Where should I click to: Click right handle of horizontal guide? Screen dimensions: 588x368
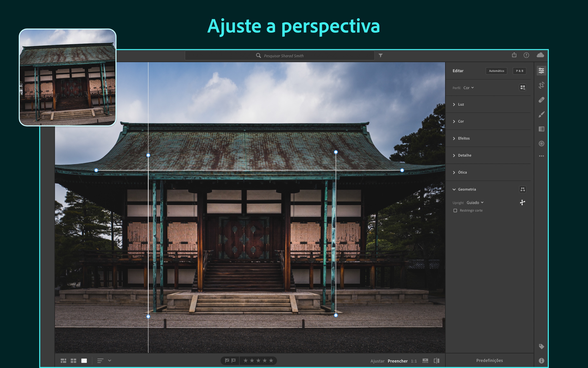click(x=402, y=170)
